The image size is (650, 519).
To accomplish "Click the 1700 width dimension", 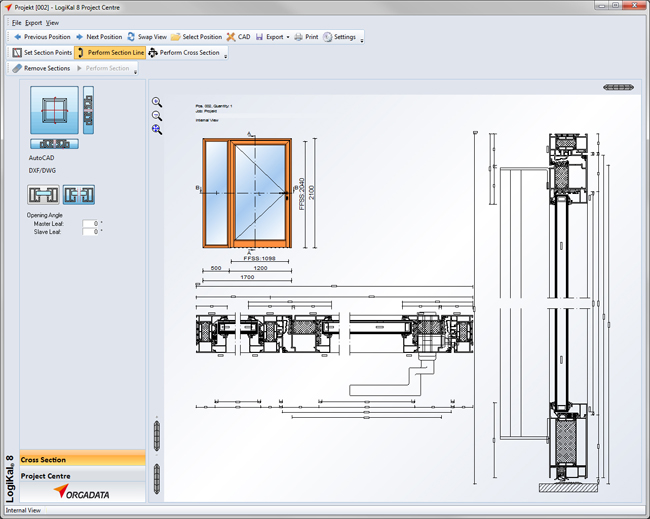I will pyautogui.click(x=247, y=277).
